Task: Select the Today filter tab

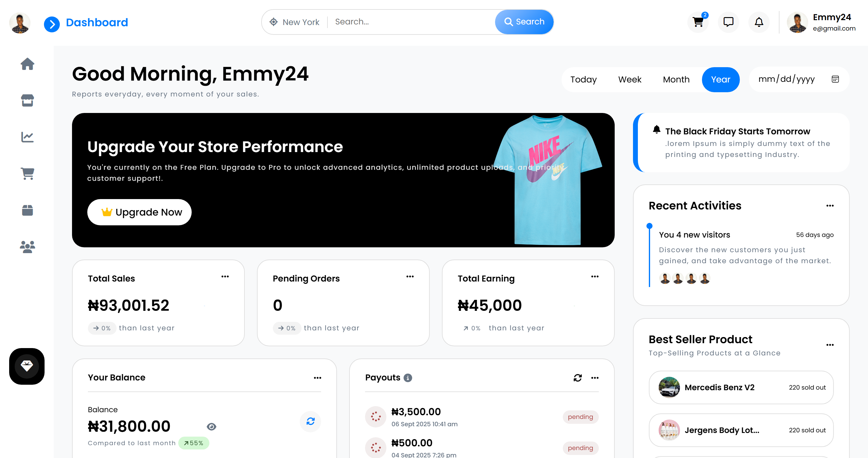Action: click(x=584, y=79)
